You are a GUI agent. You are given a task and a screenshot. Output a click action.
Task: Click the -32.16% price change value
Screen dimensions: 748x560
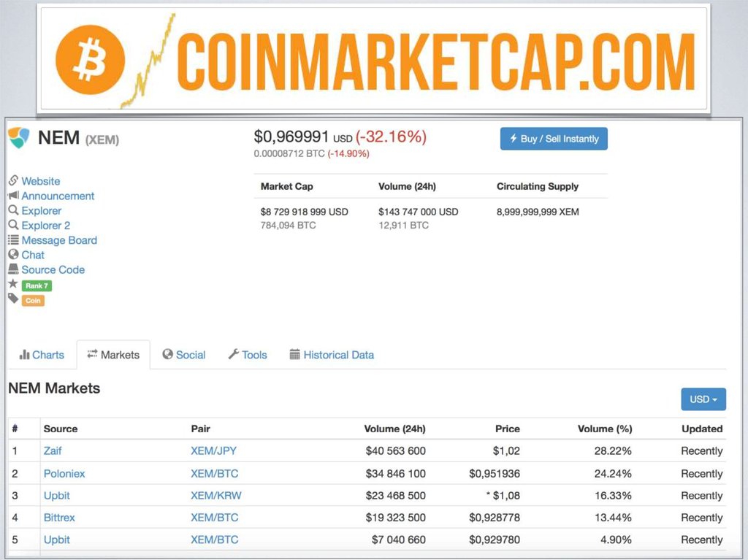392,137
